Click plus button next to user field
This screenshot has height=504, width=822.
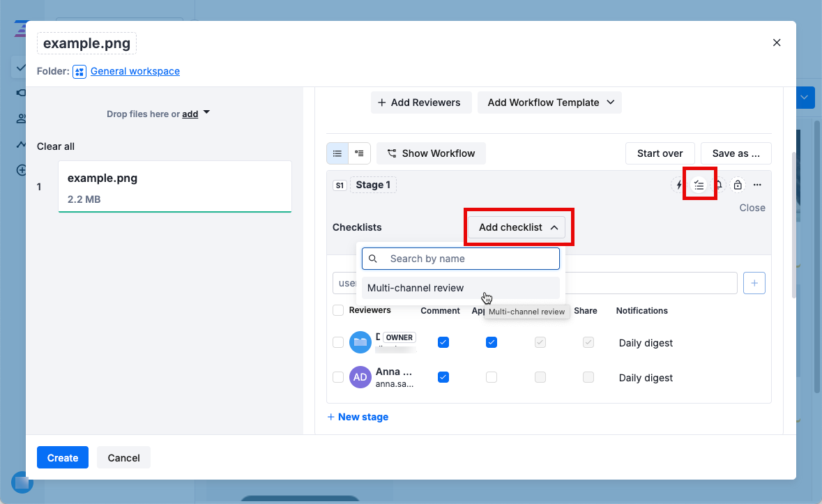754,283
